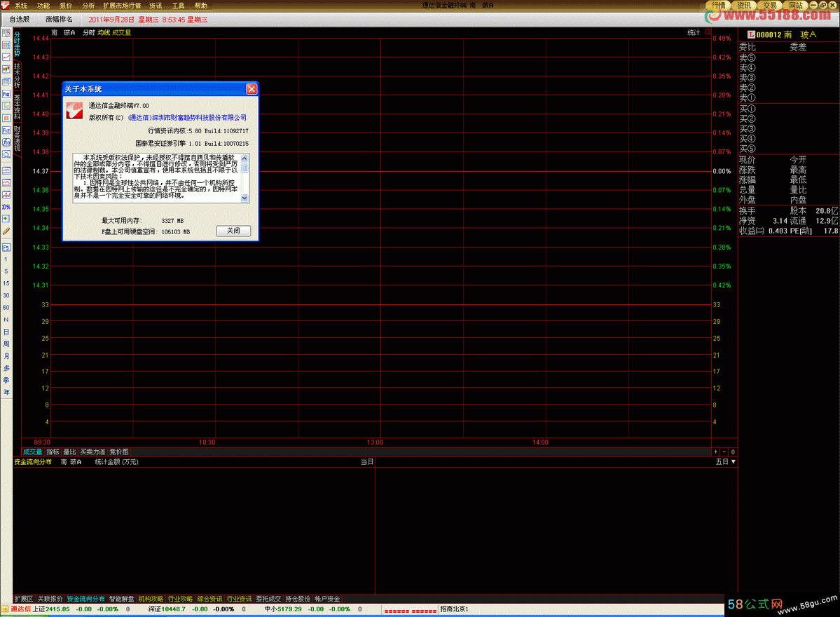Switch to 5-minute period in sidebar
Screen dimensions: 840x617
click(6, 271)
